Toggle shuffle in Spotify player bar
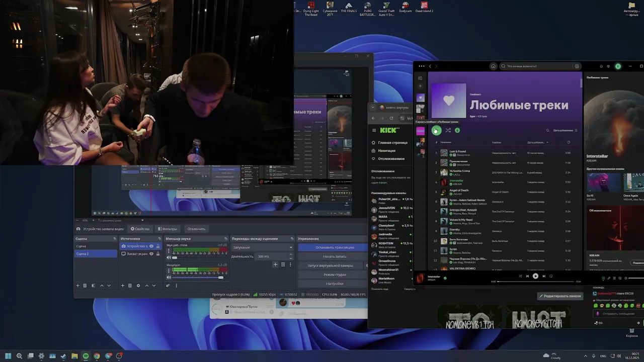This screenshot has width=644, height=362. pyautogui.click(x=520, y=276)
